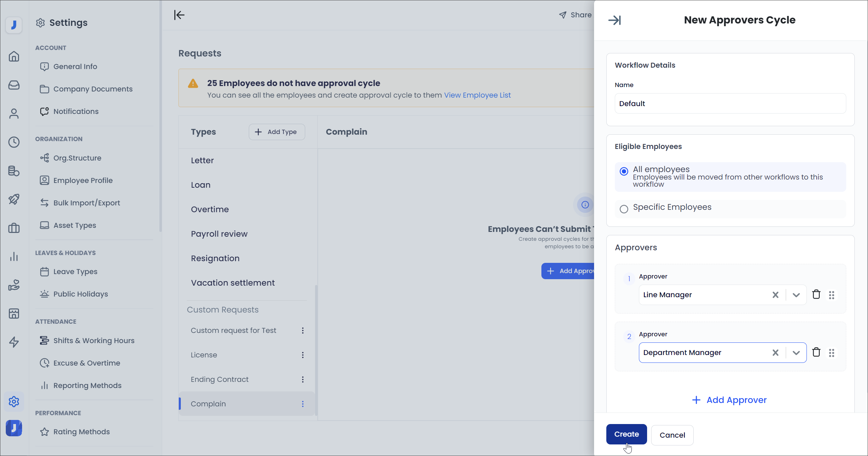Open home icon in left sidebar

point(14,56)
